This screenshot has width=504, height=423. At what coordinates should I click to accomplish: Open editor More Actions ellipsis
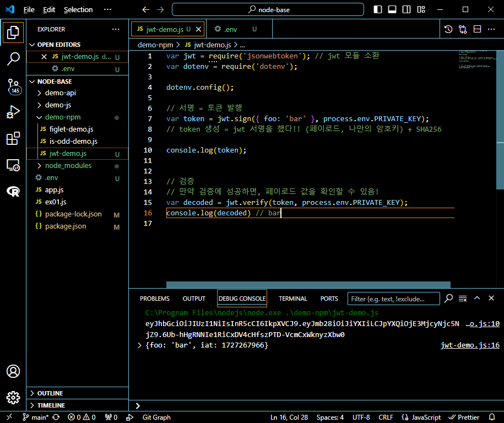pos(491,29)
